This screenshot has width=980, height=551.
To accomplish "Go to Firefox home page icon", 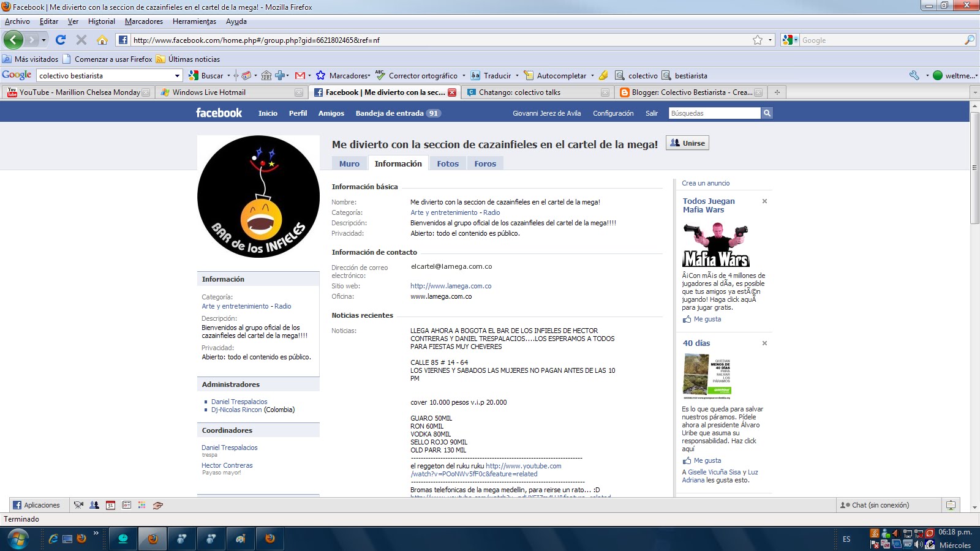I will tap(102, 40).
